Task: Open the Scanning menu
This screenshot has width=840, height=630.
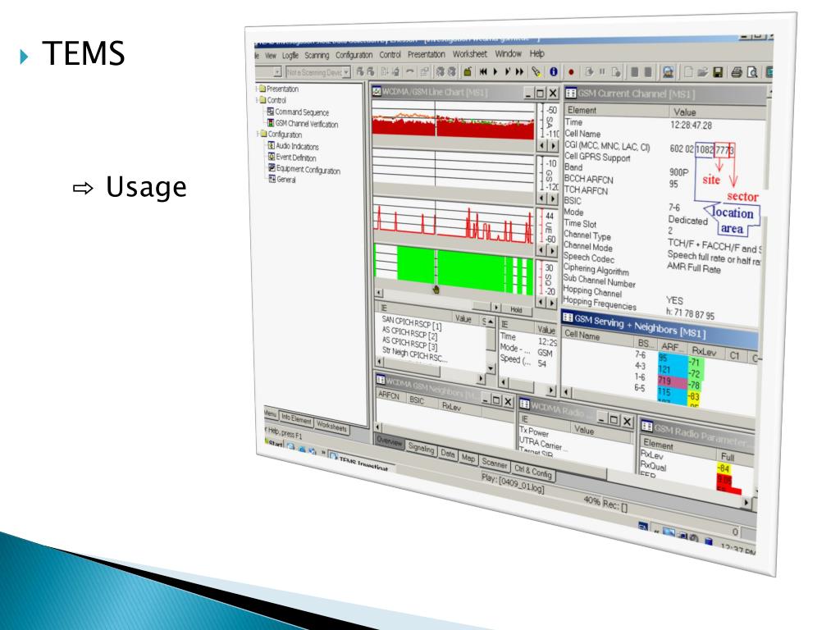Action: (317, 55)
